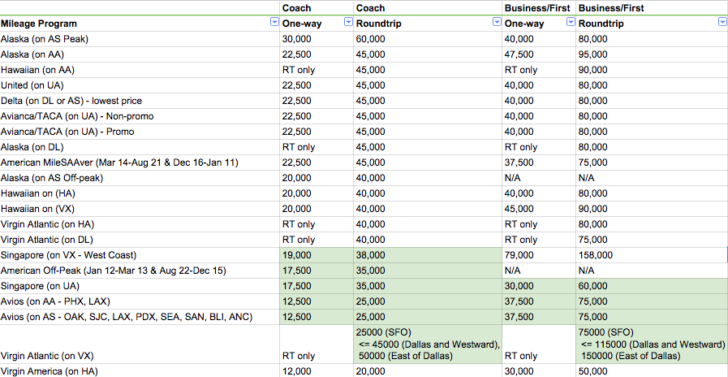Open the Coach One-way filter dropdown

click(x=348, y=23)
